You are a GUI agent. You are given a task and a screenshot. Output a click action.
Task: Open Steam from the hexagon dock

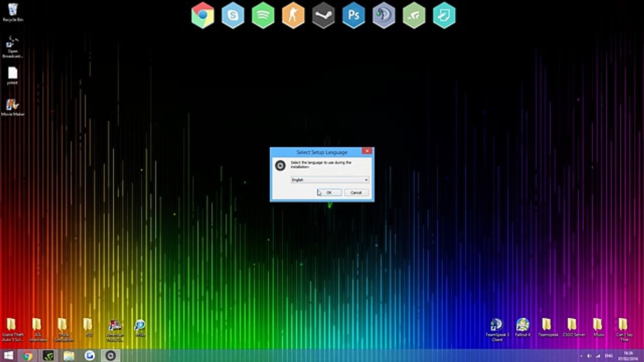[324, 16]
